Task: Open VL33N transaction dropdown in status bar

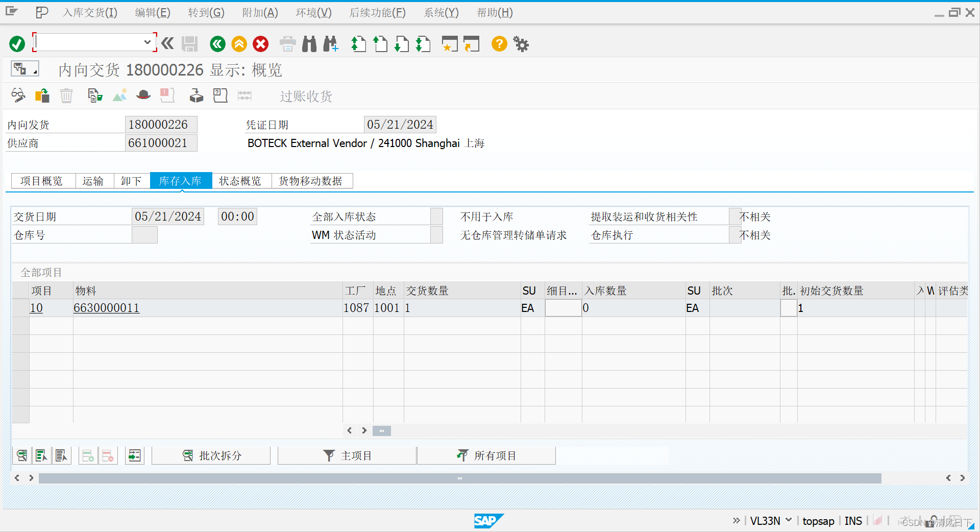Action: click(x=789, y=520)
